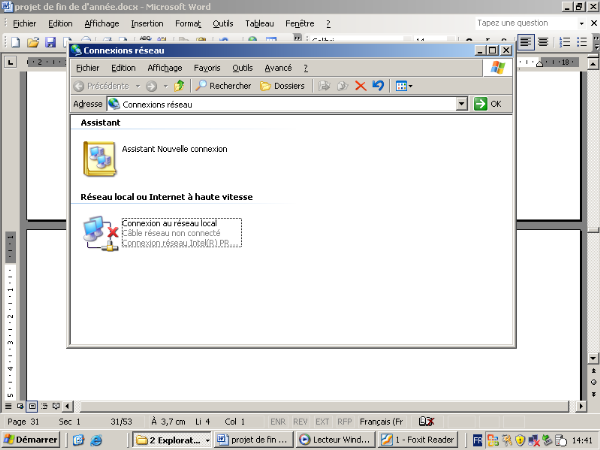Click Word's Reading layout view button
The height and width of the screenshot is (450, 600).
(56, 406)
